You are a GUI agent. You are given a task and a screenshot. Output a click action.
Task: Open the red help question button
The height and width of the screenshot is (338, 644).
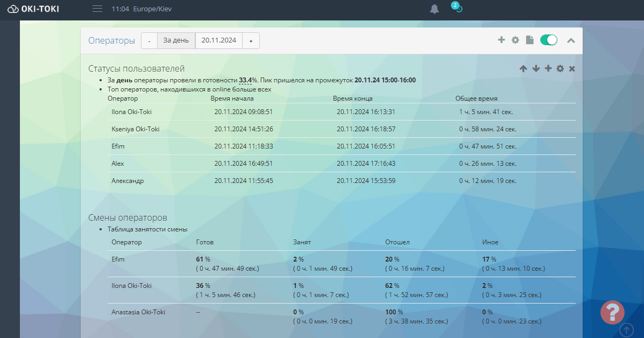click(x=612, y=313)
